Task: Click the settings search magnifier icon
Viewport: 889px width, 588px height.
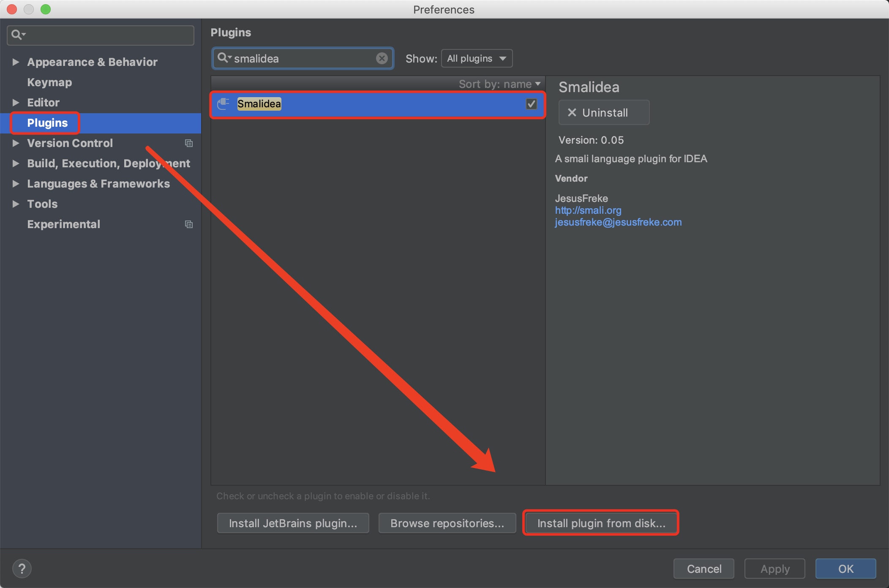Action: point(18,35)
